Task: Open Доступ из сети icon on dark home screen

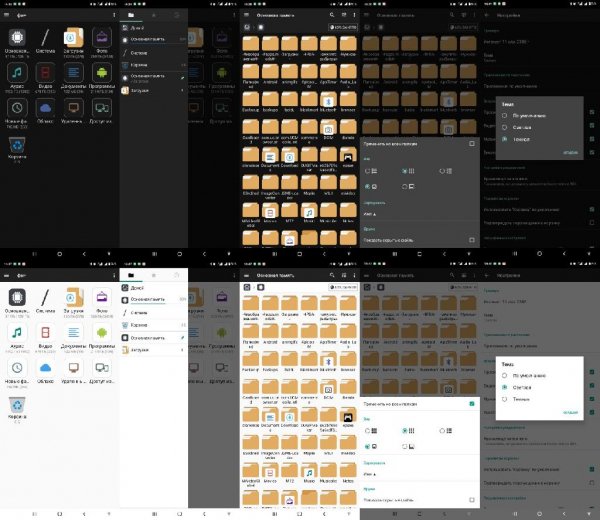Action: coord(102,108)
